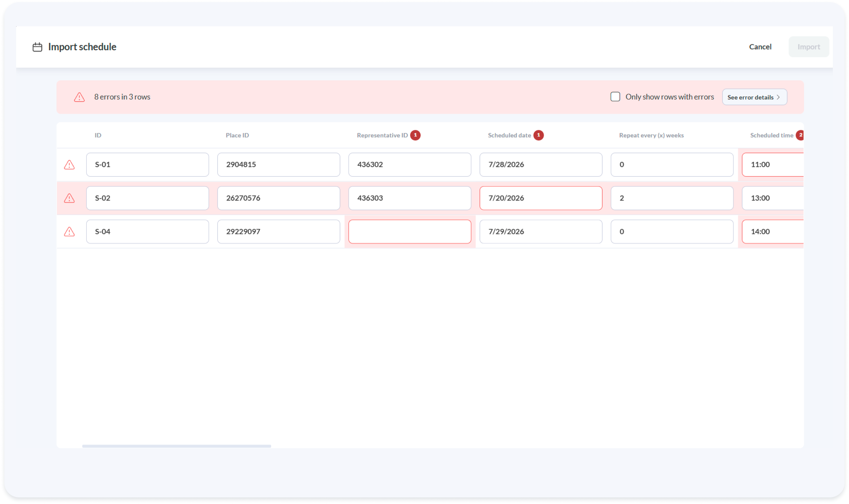
Task: Edit Scheduled date 7/29/2026
Action: [x=541, y=231]
